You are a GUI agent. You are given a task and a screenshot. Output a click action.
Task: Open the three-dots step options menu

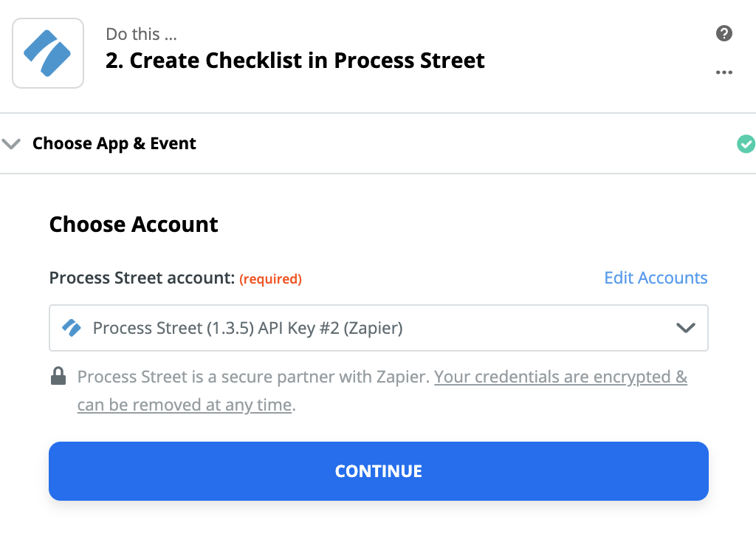pyautogui.click(x=724, y=72)
